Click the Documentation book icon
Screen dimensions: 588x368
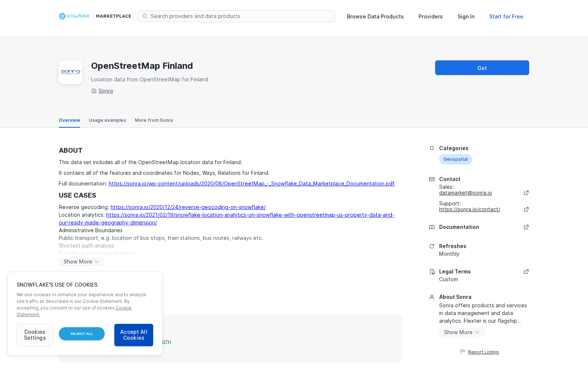pos(432,227)
